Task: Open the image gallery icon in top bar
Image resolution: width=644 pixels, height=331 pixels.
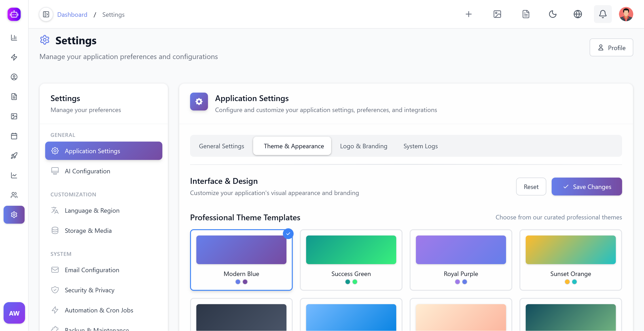Action: (497, 14)
